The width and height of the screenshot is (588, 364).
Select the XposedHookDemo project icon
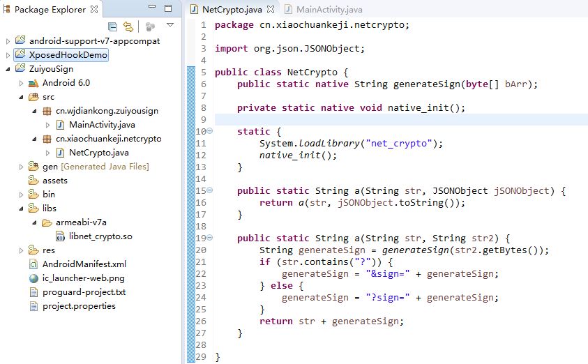(20, 54)
